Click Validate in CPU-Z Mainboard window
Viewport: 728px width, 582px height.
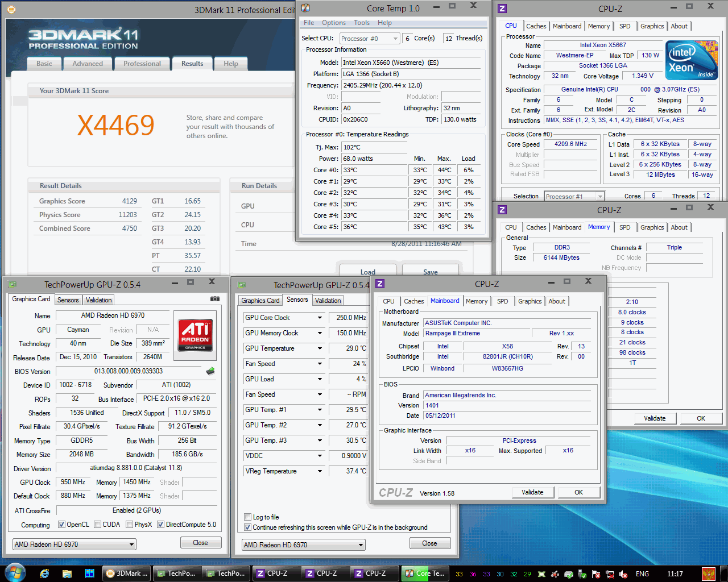[532, 492]
